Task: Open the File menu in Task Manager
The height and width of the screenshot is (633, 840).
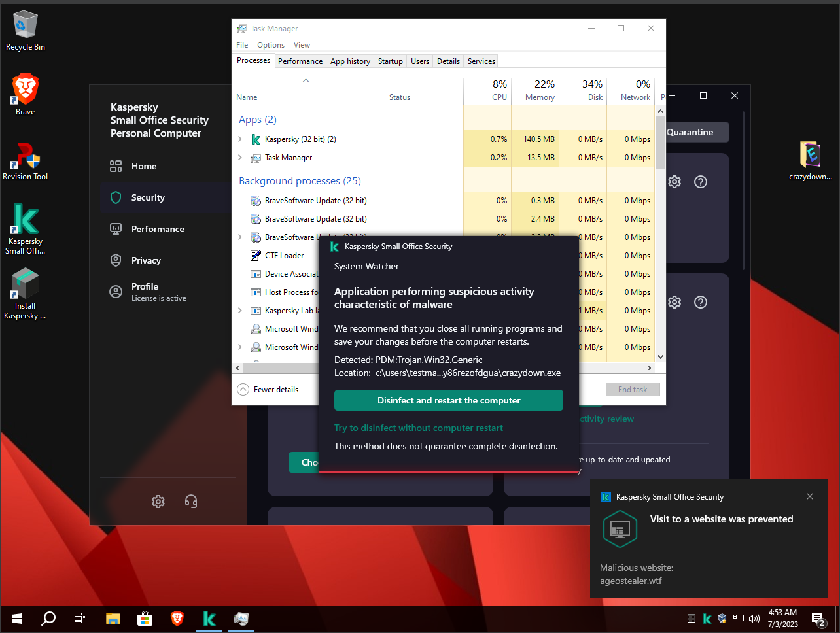Action: 242,45
